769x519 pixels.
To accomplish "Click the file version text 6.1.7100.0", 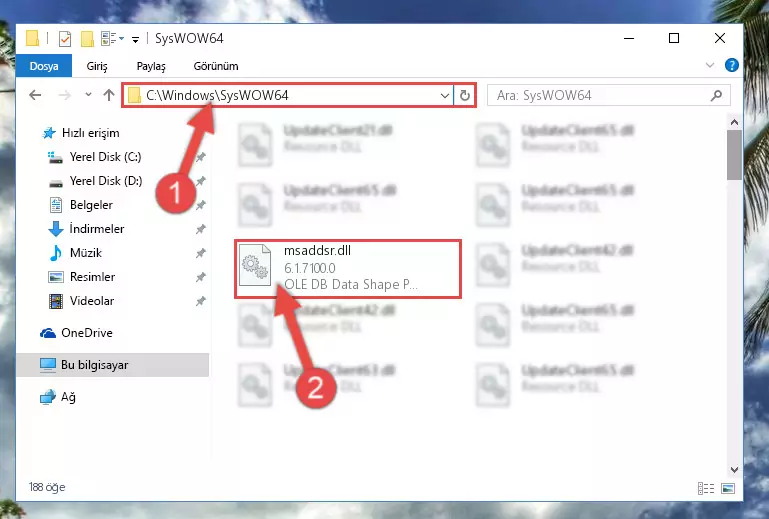I will click(309, 268).
